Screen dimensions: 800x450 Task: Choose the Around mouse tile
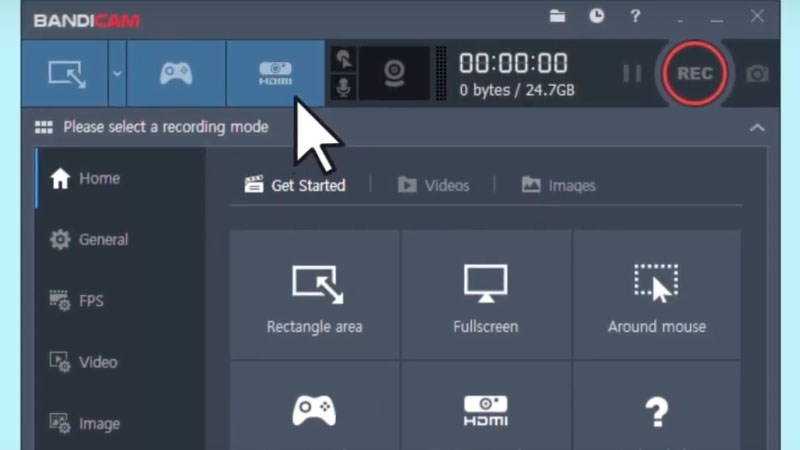[x=657, y=295]
